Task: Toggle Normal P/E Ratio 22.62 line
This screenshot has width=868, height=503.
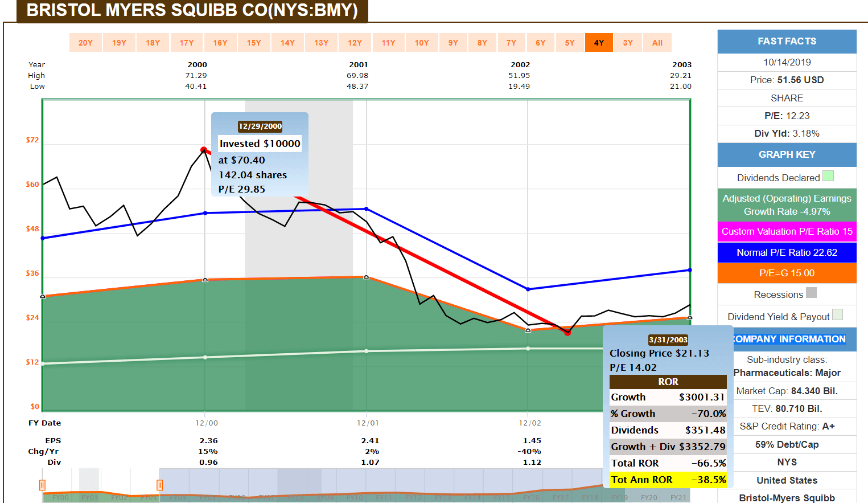Action: [787, 252]
